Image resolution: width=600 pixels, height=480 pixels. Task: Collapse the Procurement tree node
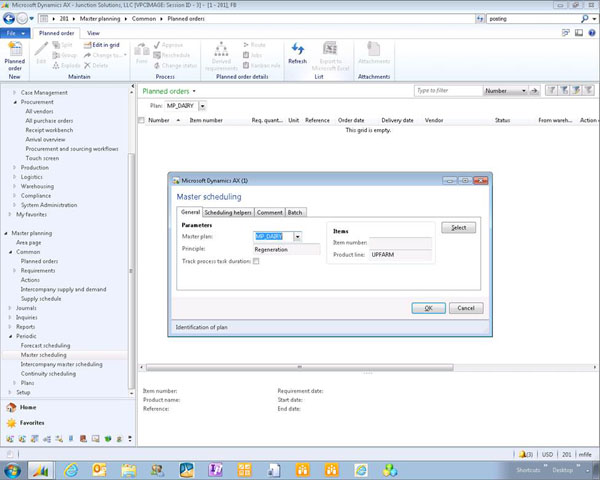15,102
